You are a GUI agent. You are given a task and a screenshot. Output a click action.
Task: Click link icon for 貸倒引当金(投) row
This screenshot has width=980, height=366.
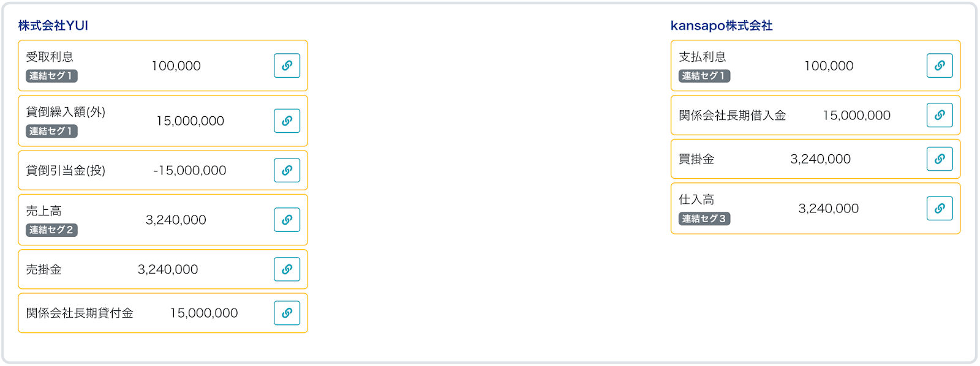287,170
